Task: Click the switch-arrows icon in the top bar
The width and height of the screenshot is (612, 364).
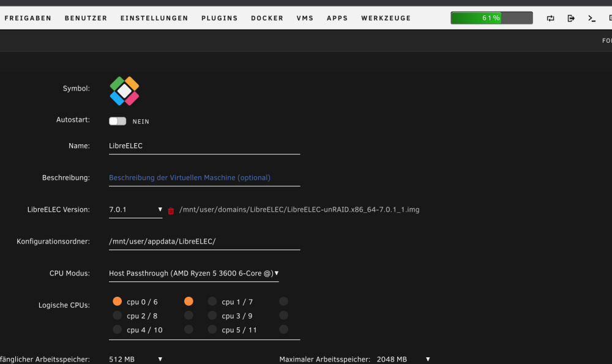Action: pos(550,18)
